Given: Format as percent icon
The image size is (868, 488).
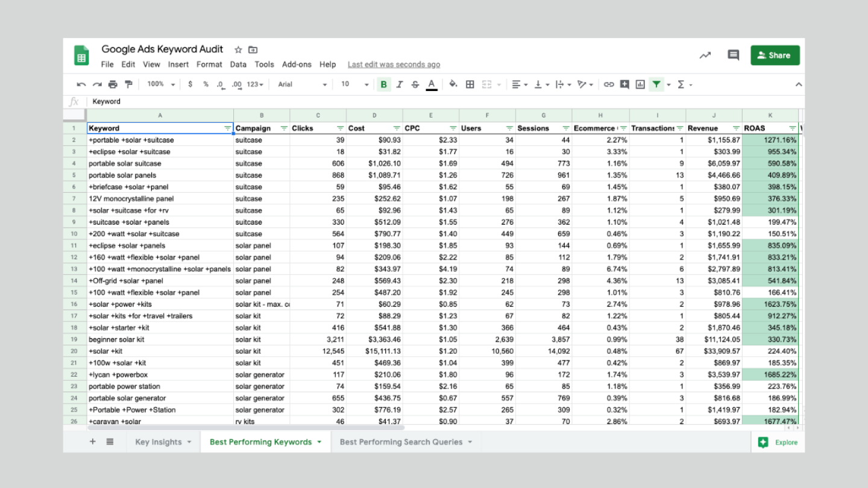Looking at the screenshot, I should (x=206, y=84).
